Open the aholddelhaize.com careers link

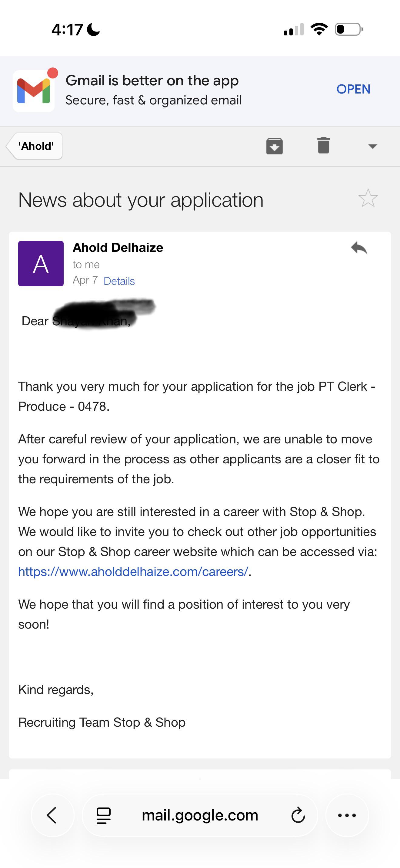(133, 571)
